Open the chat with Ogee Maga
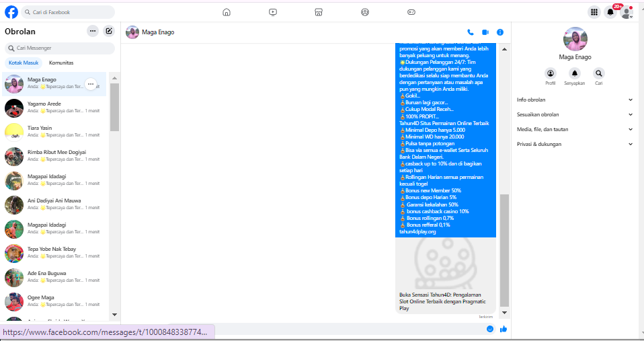Viewport: 644px width, 341px height. click(x=54, y=302)
